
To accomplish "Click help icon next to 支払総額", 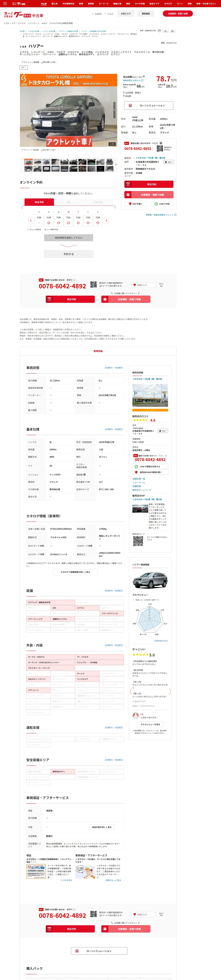I will point(144,77).
